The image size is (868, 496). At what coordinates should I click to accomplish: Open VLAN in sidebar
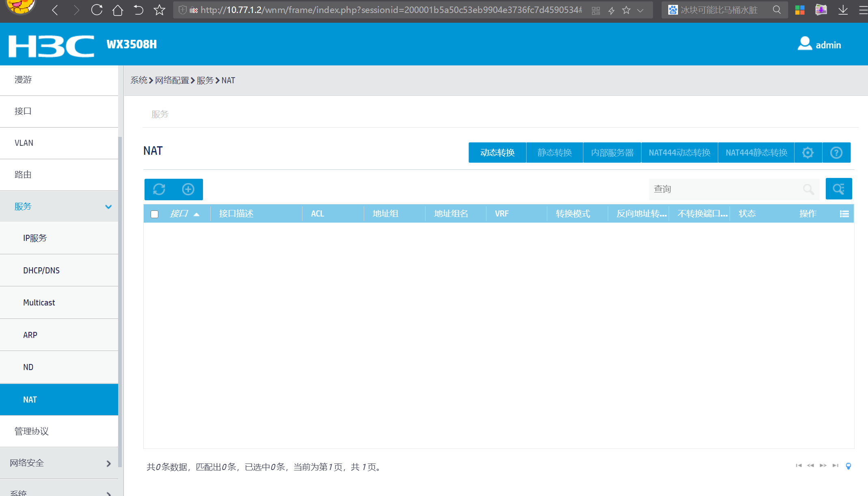59,143
